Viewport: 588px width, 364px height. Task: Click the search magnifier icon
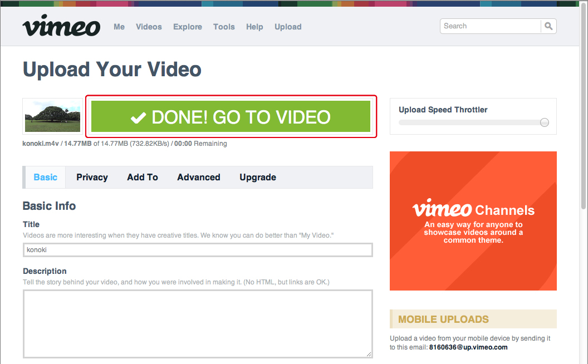548,26
